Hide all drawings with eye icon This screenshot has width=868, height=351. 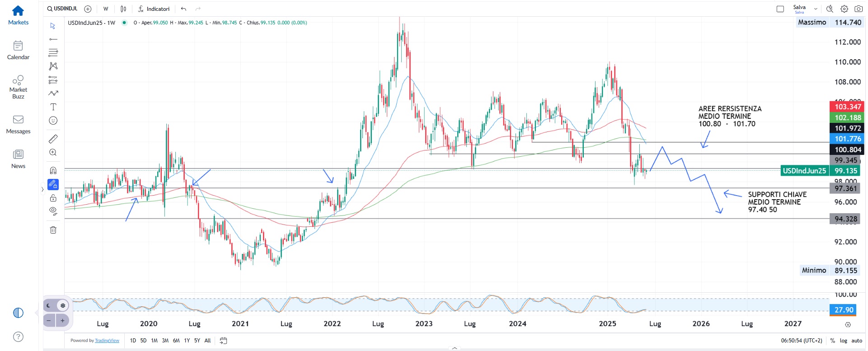pyautogui.click(x=53, y=211)
